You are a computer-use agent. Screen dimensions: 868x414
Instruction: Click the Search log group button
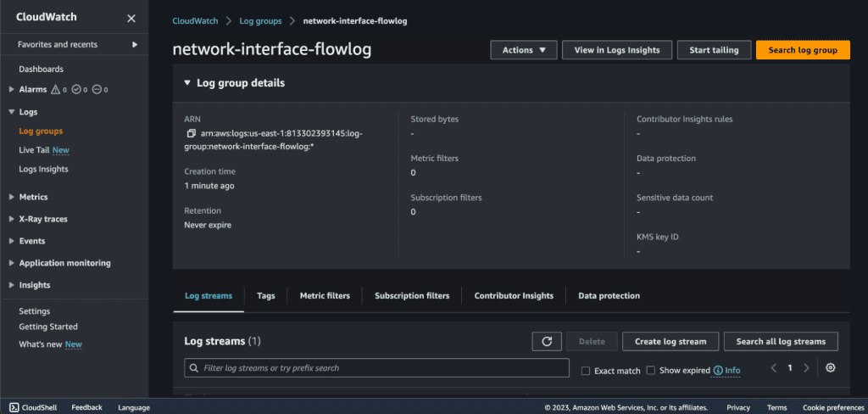pos(803,50)
